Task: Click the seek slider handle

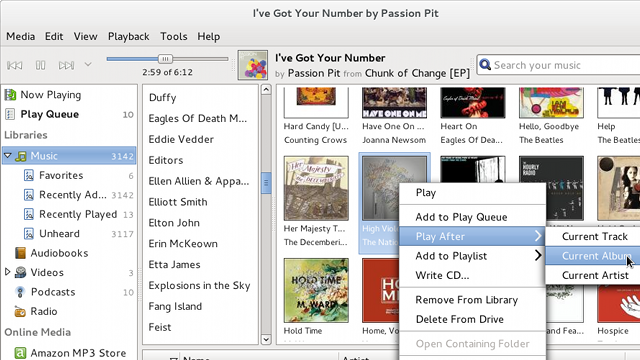Action: click(165, 59)
